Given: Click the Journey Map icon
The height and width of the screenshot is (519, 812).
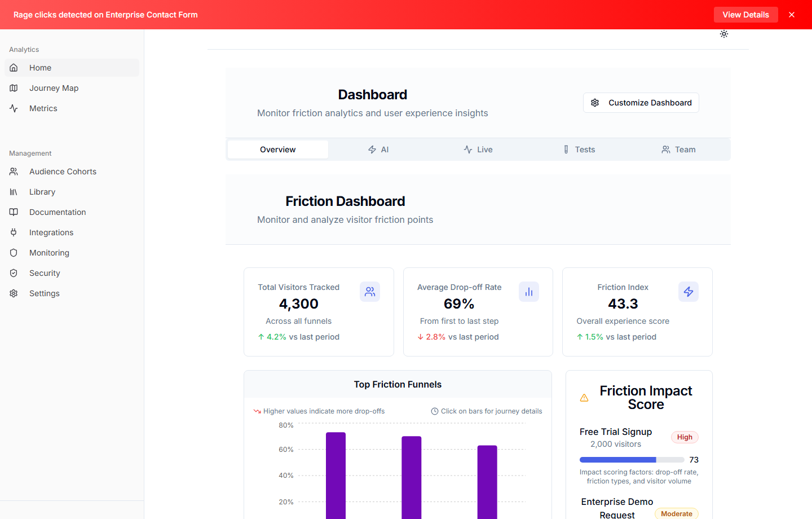Looking at the screenshot, I should point(14,88).
